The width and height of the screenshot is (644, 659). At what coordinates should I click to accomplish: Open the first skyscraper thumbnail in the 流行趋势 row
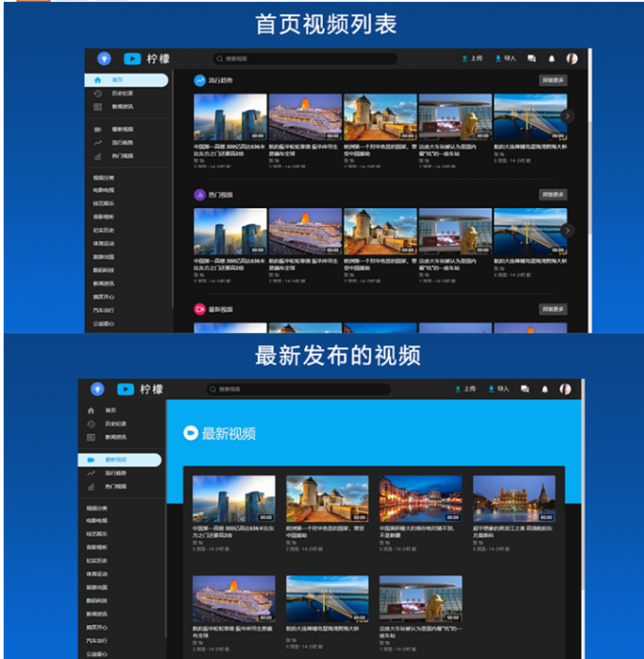point(230,117)
